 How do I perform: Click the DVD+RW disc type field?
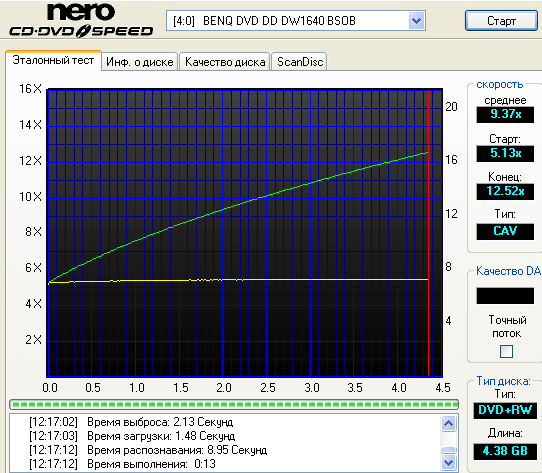[505, 410]
